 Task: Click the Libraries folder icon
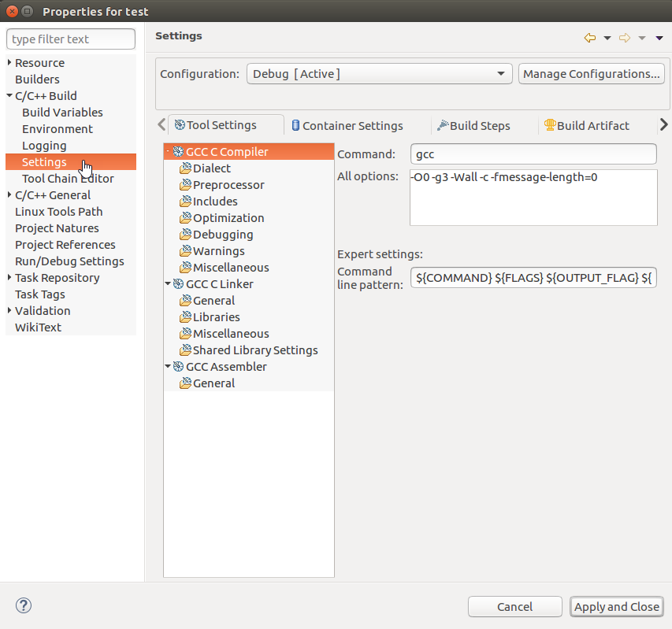[185, 317]
